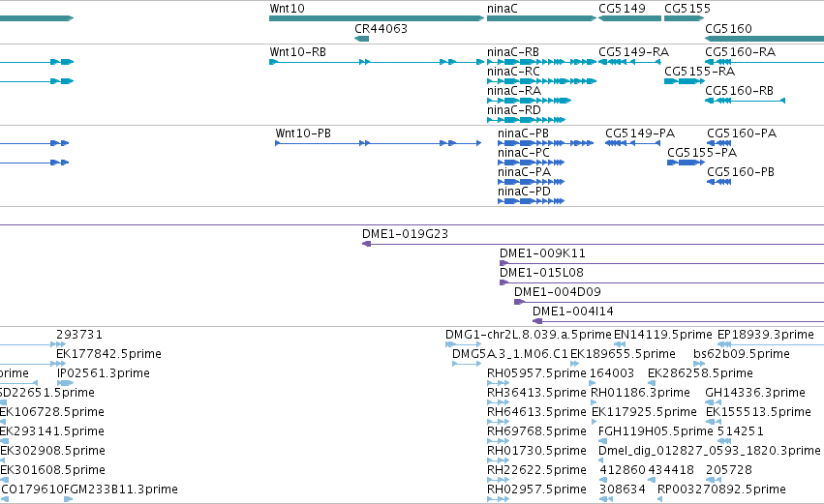Screen dimensions: 824x504
Task: Click clone DME1-004D09
Action: [x=669, y=303]
